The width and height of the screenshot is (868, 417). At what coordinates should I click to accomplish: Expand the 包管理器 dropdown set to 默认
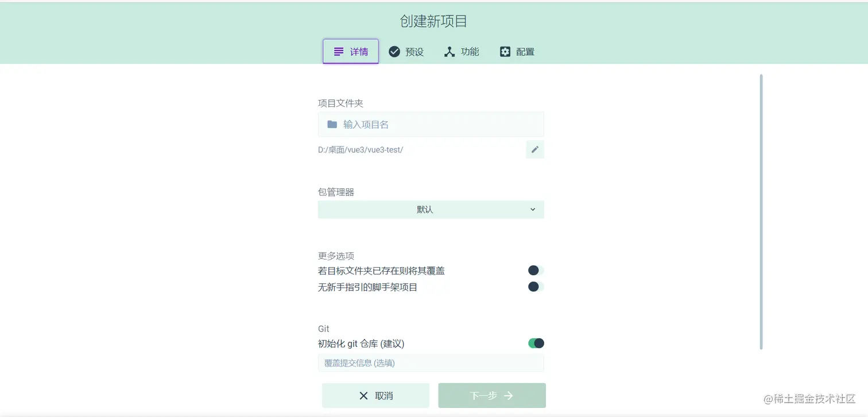click(431, 210)
